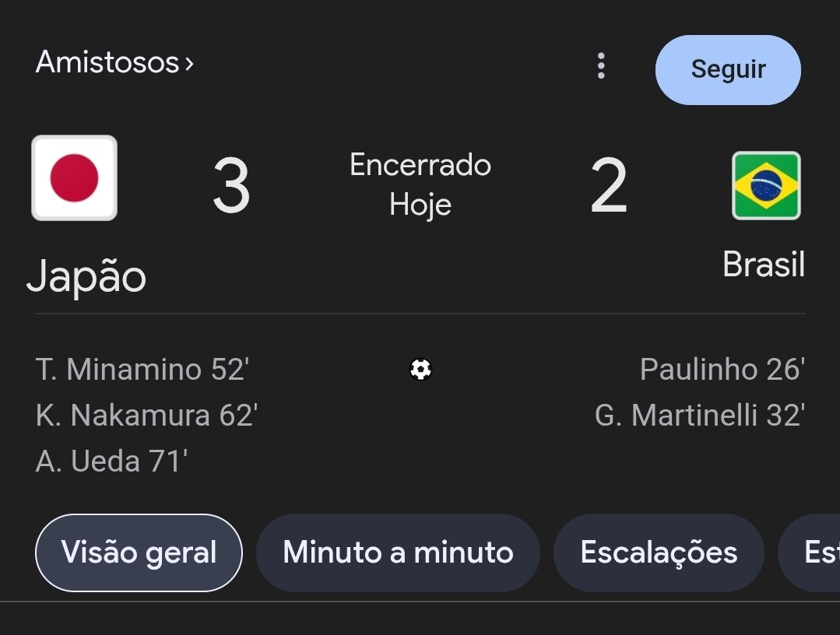Image resolution: width=840 pixels, height=635 pixels.
Task: Open the Escalações tab
Action: 659,553
